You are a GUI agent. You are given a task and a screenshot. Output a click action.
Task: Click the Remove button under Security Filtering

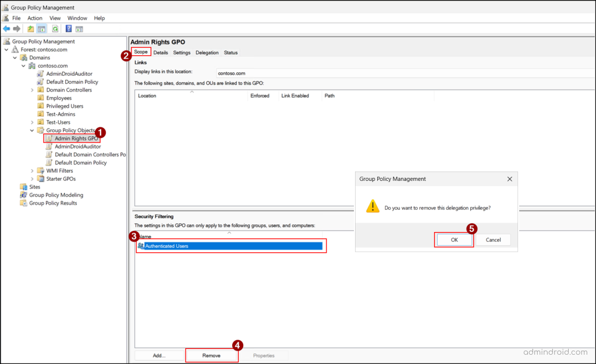point(212,355)
